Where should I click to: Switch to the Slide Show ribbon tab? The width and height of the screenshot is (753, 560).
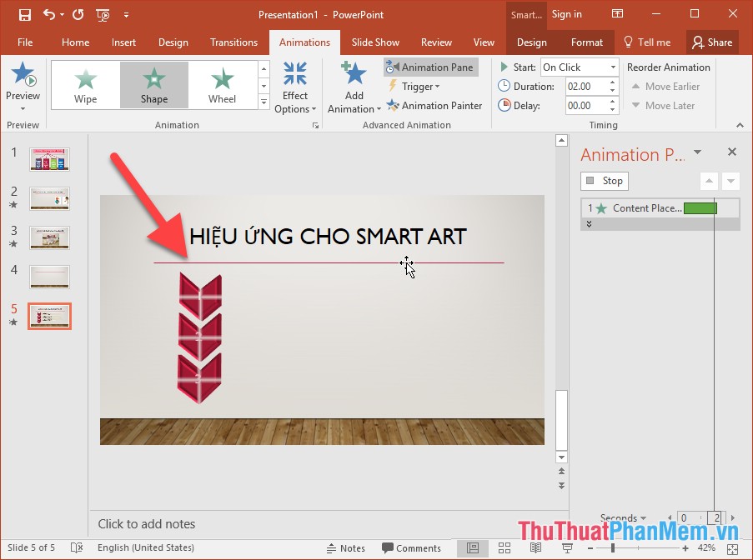click(x=375, y=42)
